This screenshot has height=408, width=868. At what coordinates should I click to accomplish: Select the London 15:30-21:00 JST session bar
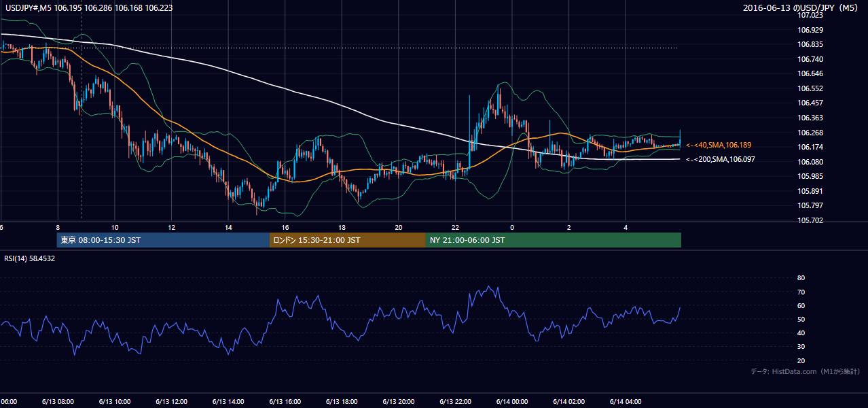347,240
